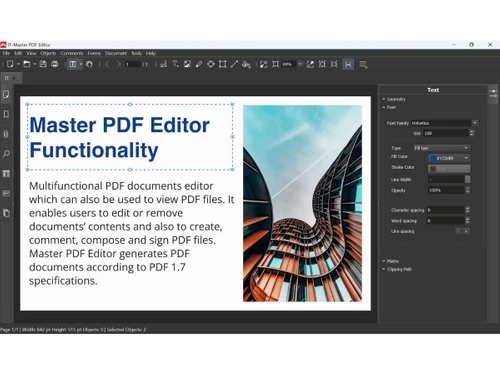Open the Comments menu

[x=72, y=53]
